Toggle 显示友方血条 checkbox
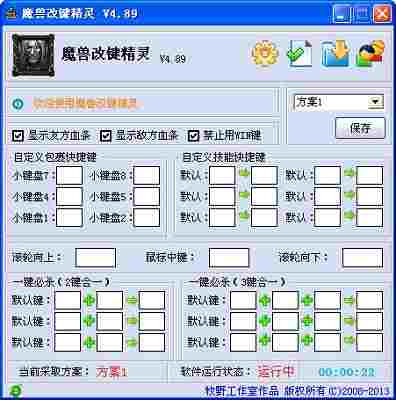 coord(18,136)
